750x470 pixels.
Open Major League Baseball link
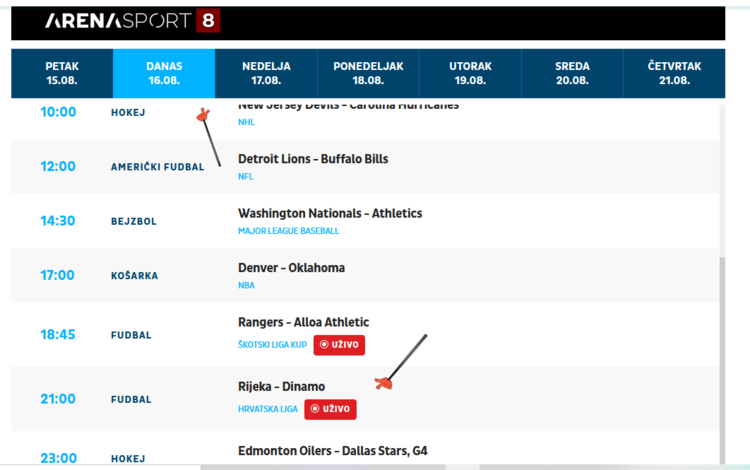pyautogui.click(x=288, y=231)
